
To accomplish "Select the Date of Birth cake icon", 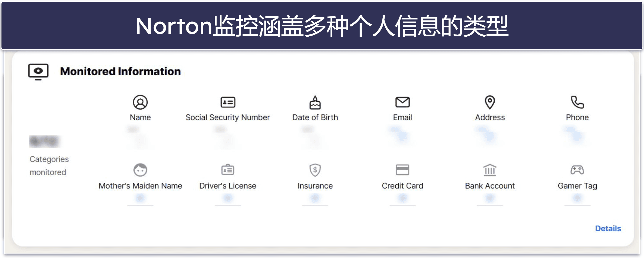I will coord(315,102).
